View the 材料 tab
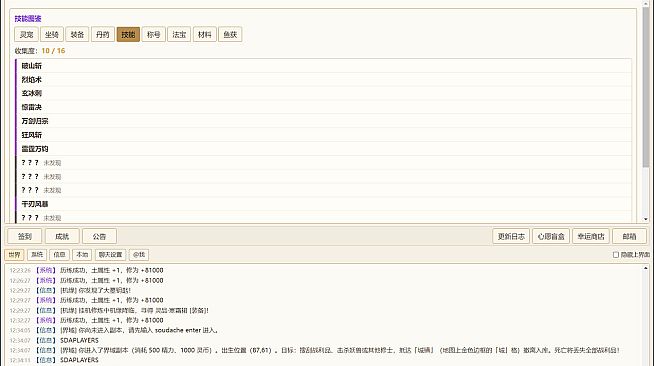 (204, 35)
